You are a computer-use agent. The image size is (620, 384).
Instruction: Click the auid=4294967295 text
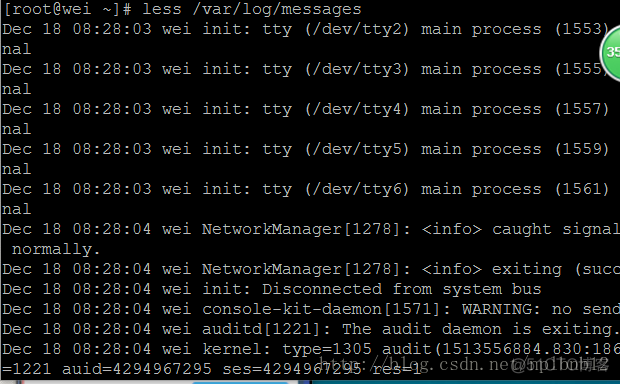click(x=137, y=369)
